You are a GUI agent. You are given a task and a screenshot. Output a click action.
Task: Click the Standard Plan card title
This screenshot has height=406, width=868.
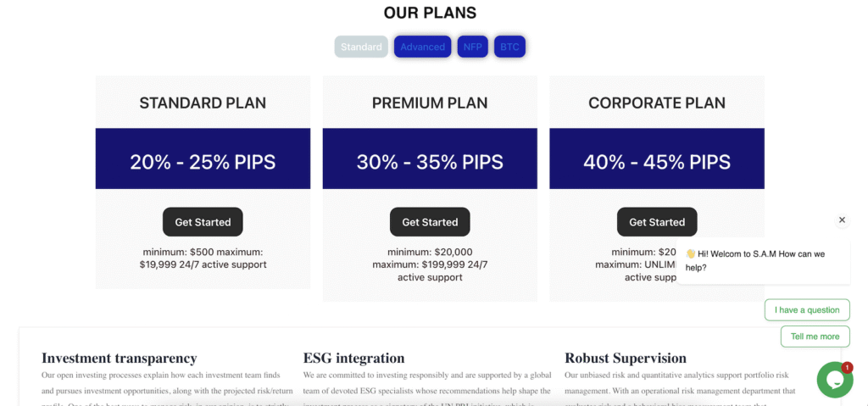(203, 103)
